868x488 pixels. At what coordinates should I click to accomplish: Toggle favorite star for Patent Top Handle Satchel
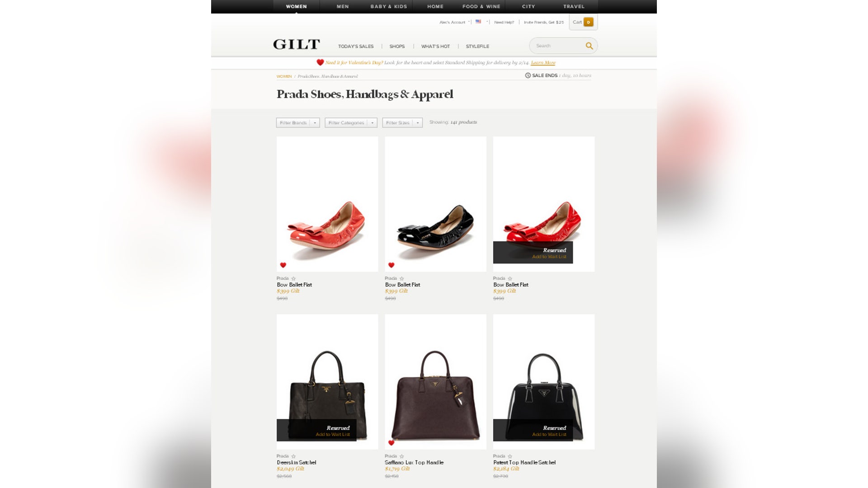click(x=510, y=456)
